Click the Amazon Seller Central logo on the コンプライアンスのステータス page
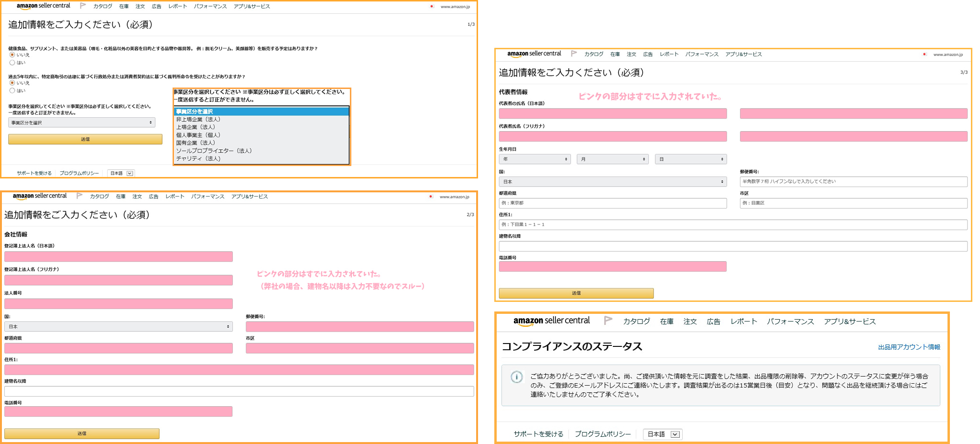This screenshot has height=444, width=980. tap(552, 321)
